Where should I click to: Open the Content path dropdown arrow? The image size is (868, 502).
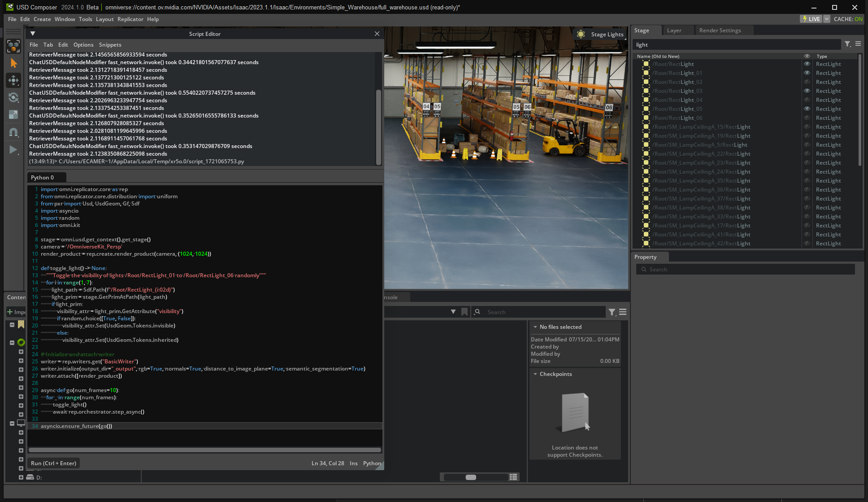453,312
